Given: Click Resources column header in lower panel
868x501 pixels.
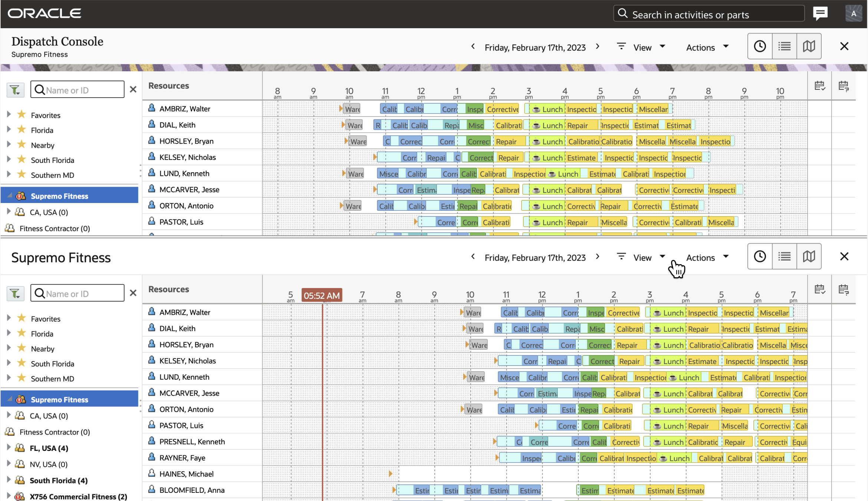Looking at the screenshot, I should (169, 289).
